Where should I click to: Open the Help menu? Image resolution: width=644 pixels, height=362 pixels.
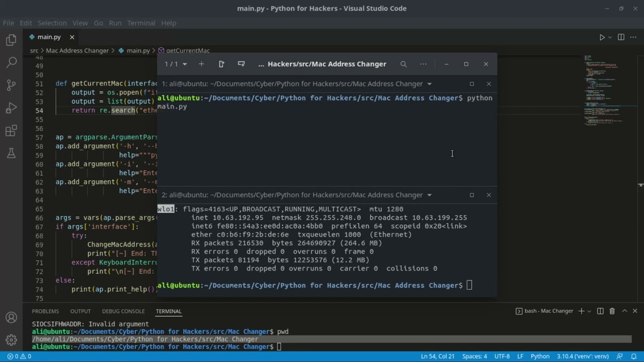[x=169, y=23]
